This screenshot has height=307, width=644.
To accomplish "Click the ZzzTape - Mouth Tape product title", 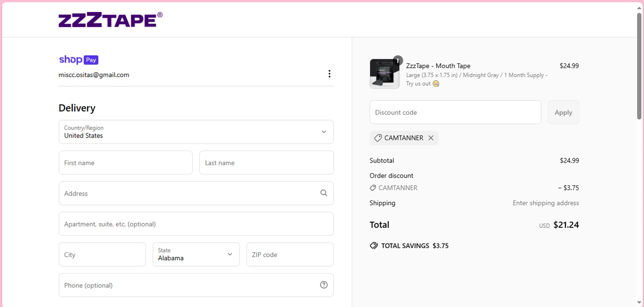I will coord(438,66).
